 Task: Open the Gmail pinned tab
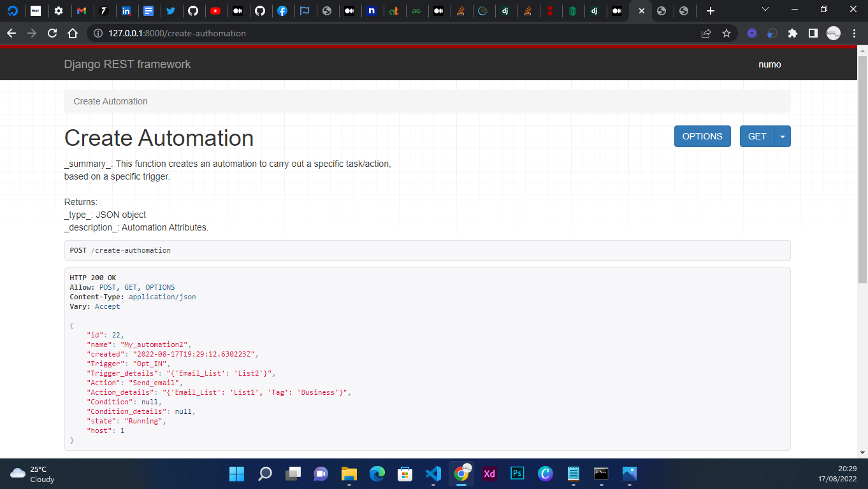(82, 10)
